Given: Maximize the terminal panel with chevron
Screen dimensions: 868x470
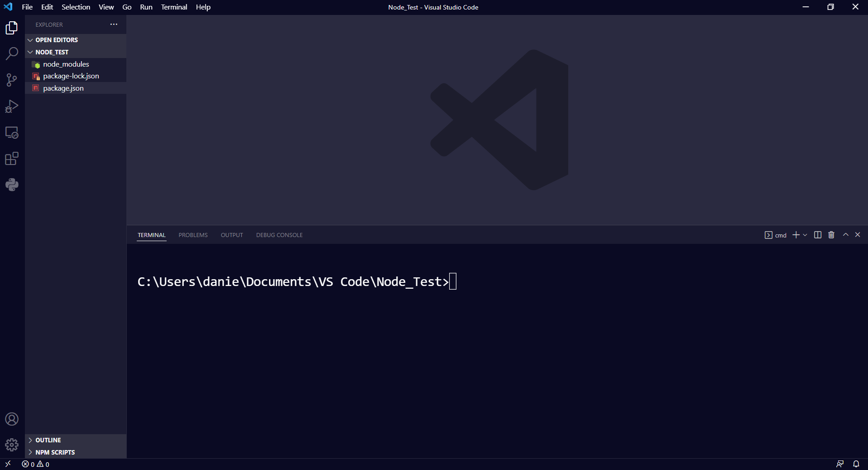Looking at the screenshot, I should coord(845,235).
